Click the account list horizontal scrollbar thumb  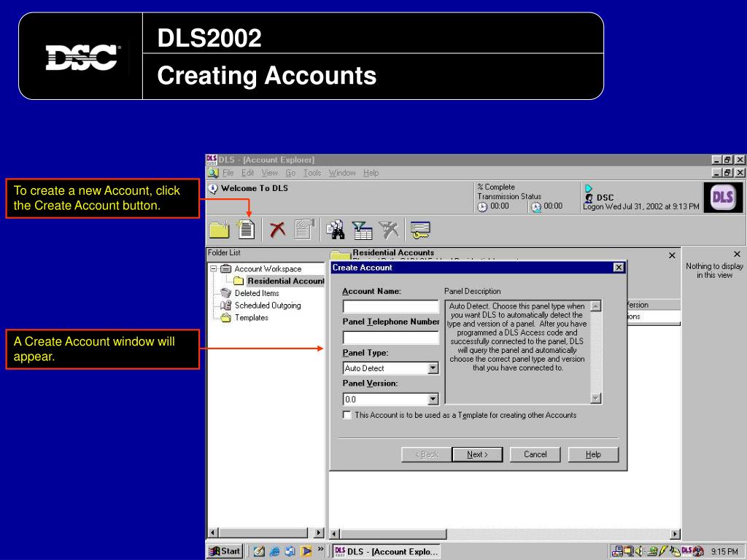393,534
